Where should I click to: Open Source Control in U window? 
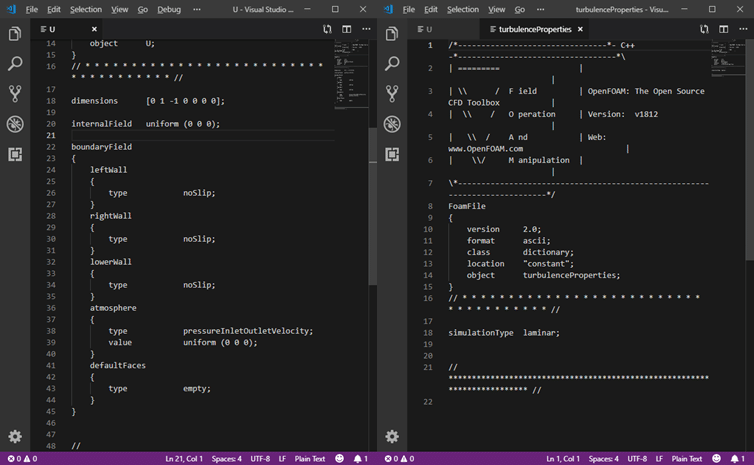(x=15, y=94)
